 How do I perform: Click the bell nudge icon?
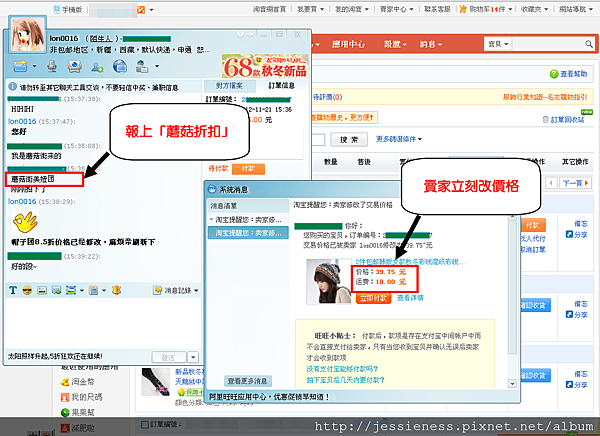[116, 290]
